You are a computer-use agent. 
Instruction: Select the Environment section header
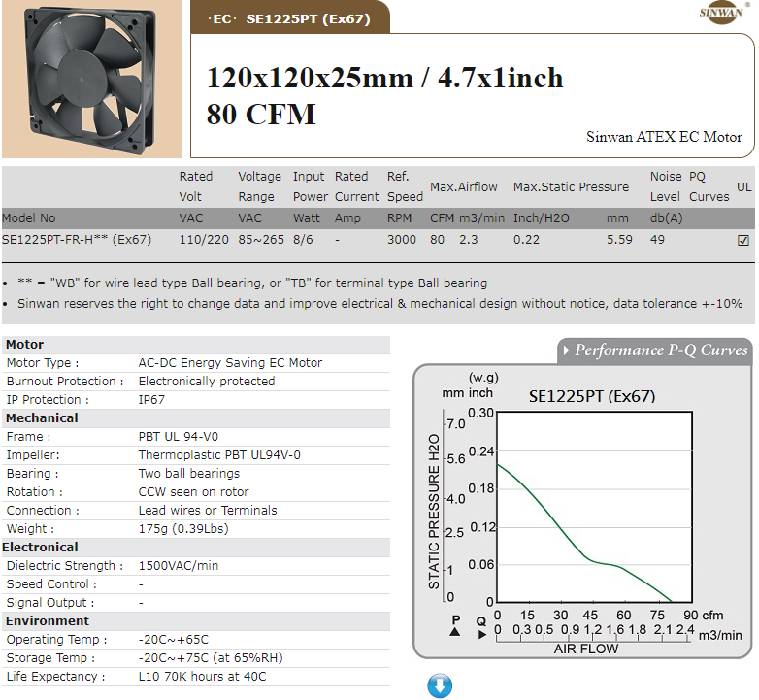coord(47,620)
